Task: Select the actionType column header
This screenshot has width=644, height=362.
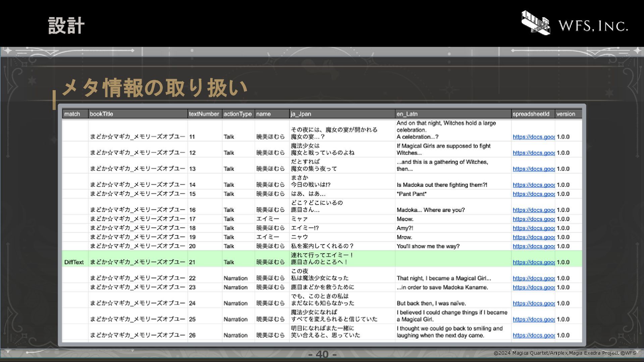Action: coord(238,114)
